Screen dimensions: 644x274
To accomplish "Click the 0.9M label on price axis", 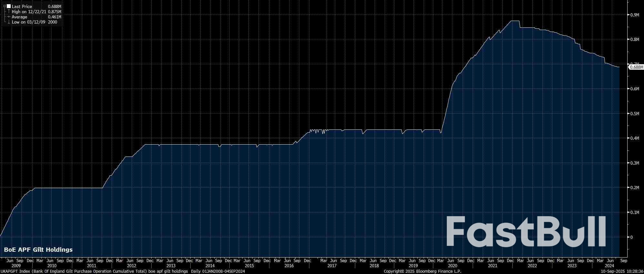I will pos(634,15).
